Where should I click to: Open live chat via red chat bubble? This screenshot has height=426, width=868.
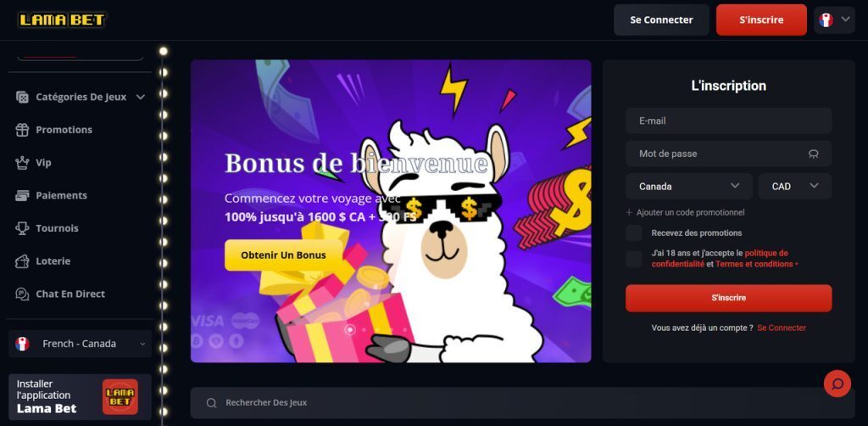(837, 384)
